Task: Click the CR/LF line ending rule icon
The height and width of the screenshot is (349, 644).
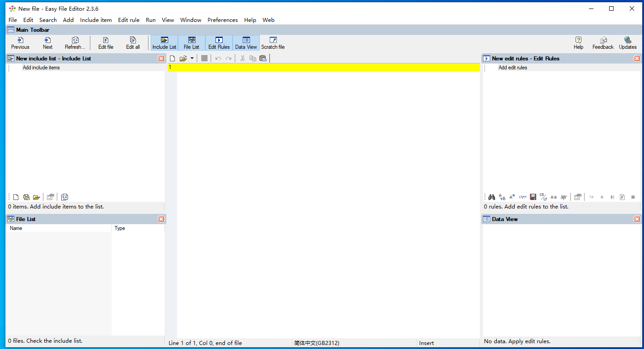Action: (x=543, y=197)
